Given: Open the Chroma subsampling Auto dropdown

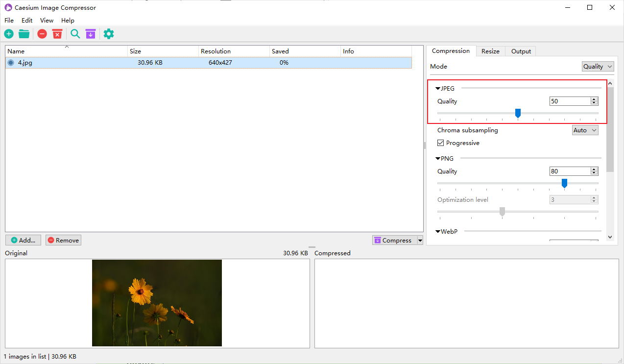Looking at the screenshot, I should pyautogui.click(x=585, y=130).
